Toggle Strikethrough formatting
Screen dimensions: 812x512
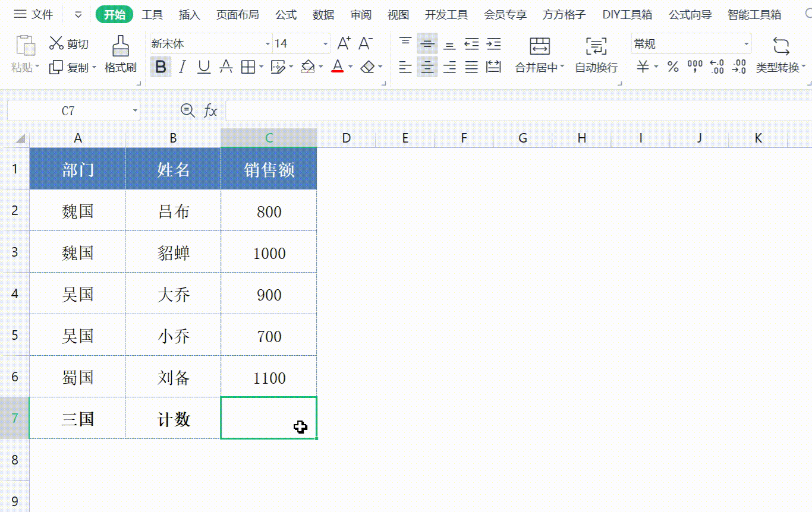[x=226, y=67]
